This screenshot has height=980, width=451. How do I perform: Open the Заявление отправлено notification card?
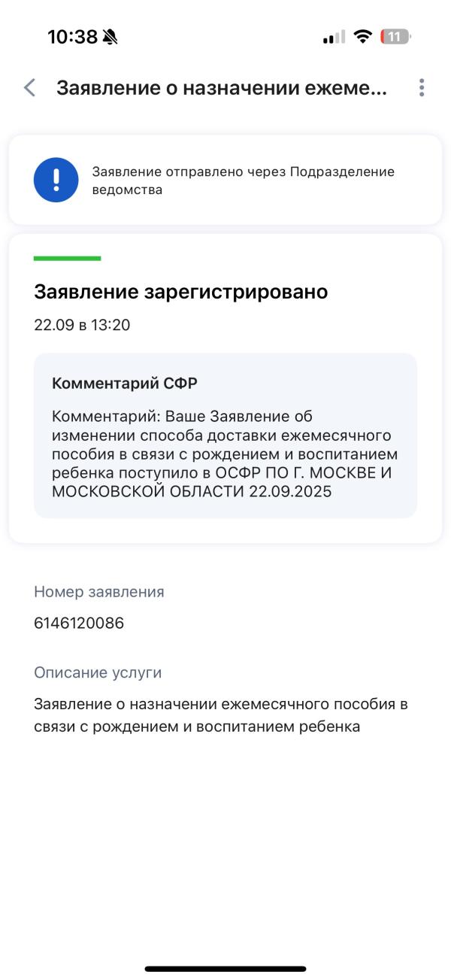(225, 180)
